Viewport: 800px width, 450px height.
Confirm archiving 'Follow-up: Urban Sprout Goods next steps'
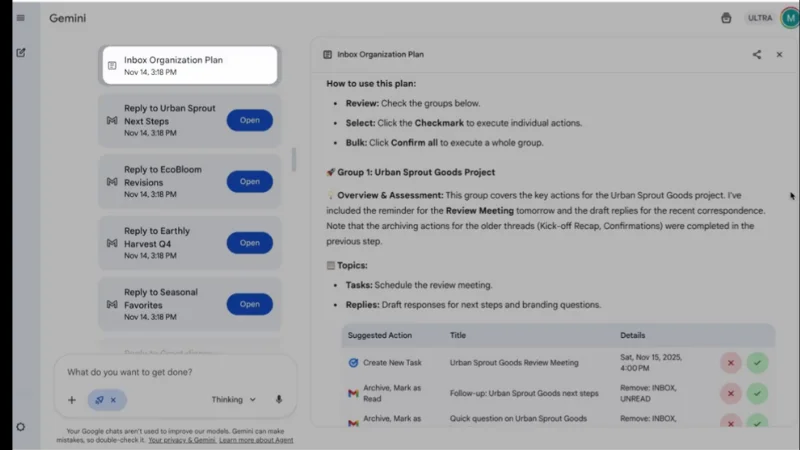[x=757, y=393]
